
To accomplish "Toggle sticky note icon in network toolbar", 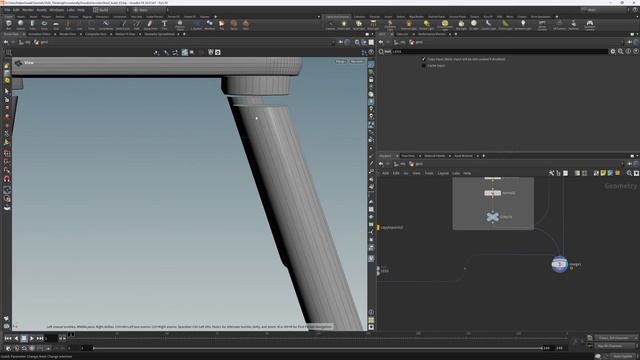I will tap(603, 173).
